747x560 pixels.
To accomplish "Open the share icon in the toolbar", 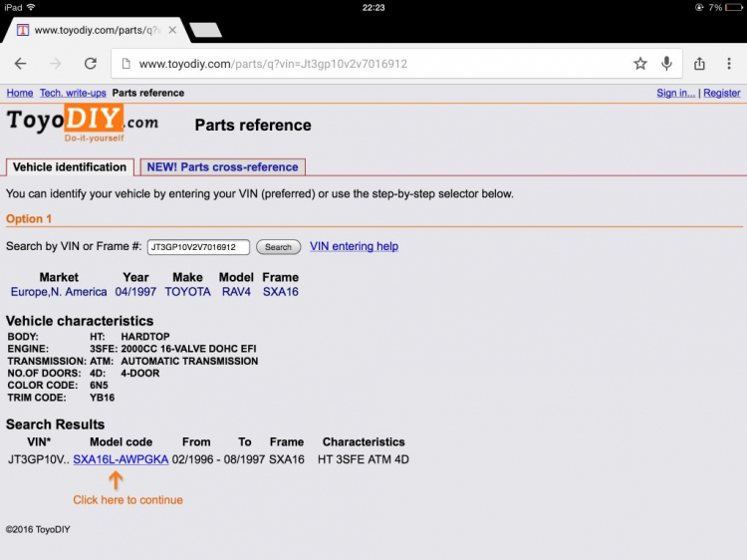I will 699,64.
